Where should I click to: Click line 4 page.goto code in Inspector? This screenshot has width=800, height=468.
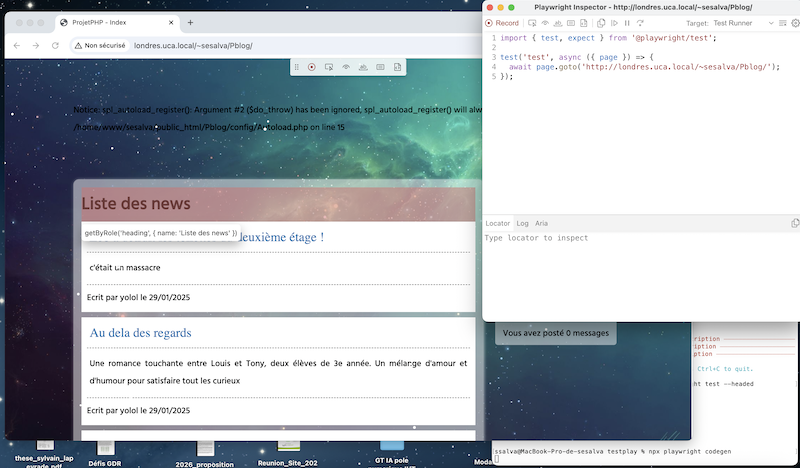tap(644, 67)
